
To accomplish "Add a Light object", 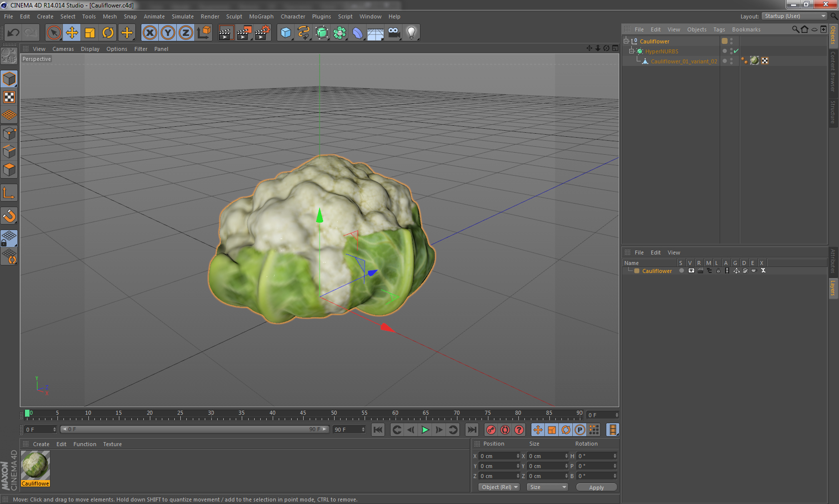I will (412, 33).
